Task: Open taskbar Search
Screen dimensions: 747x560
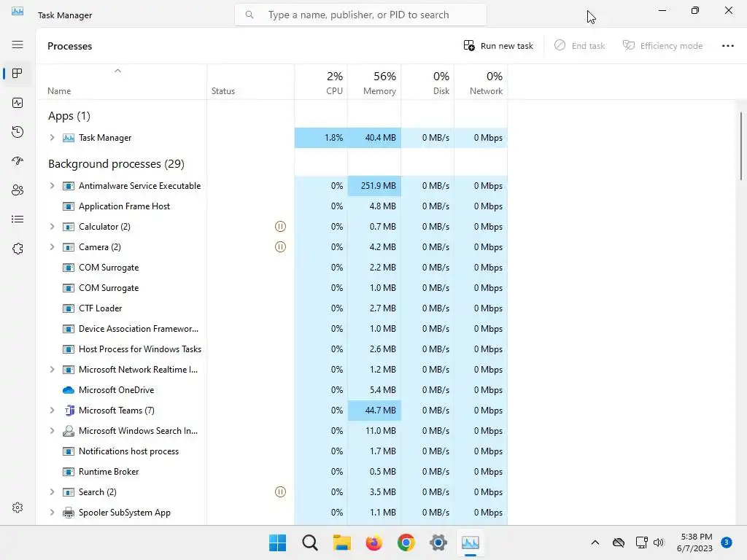Action: (x=309, y=542)
